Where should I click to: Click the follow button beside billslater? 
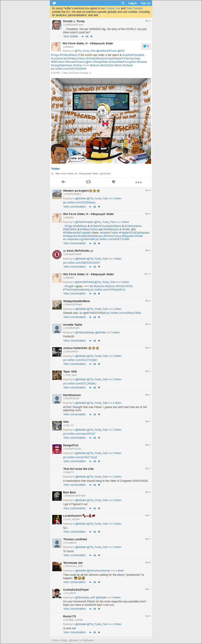point(146,46)
